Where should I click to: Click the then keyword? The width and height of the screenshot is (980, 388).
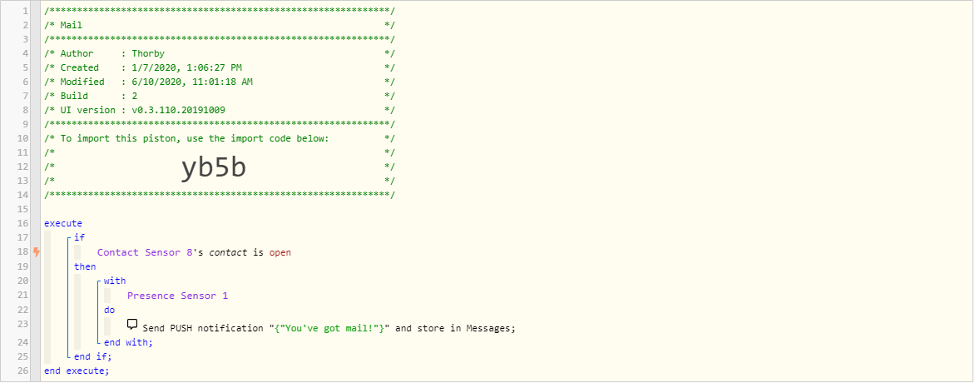click(85, 266)
